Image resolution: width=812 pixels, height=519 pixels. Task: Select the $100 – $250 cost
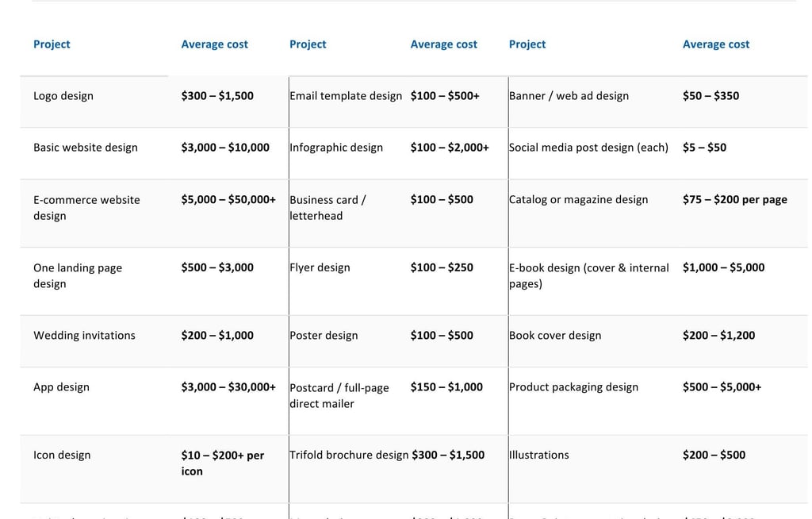pyautogui.click(x=442, y=267)
